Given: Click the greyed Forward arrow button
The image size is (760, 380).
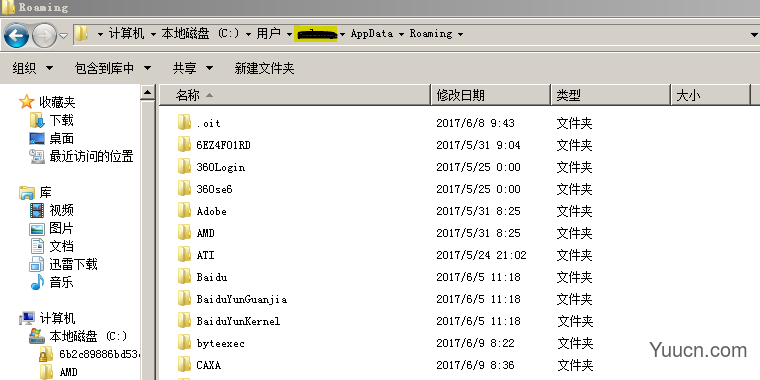Looking at the screenshot, I should coord(44,35).
